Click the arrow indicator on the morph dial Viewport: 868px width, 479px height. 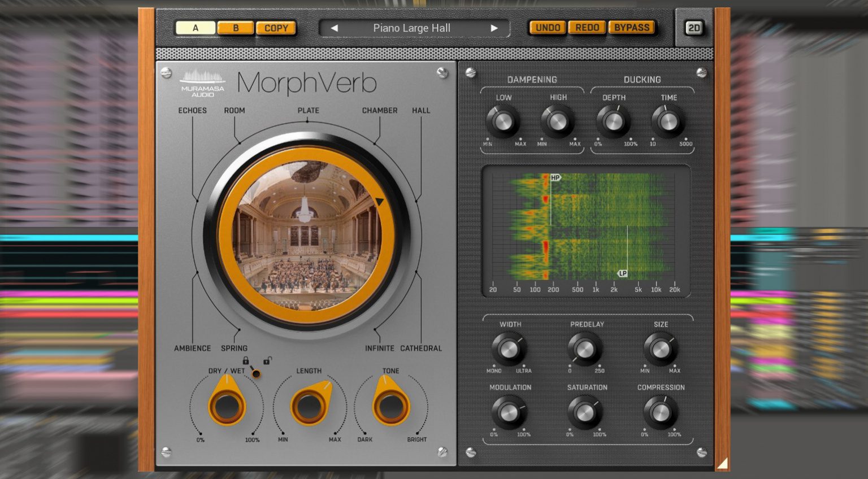[379, 201]
